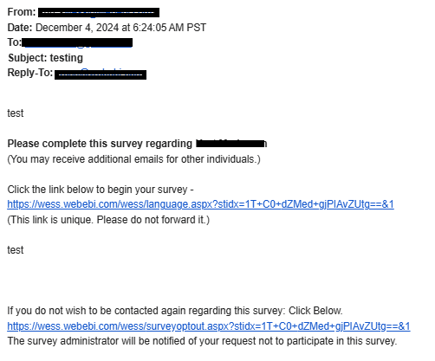Click 'Please complete this survey regarding' bold text

click(100, 144)
